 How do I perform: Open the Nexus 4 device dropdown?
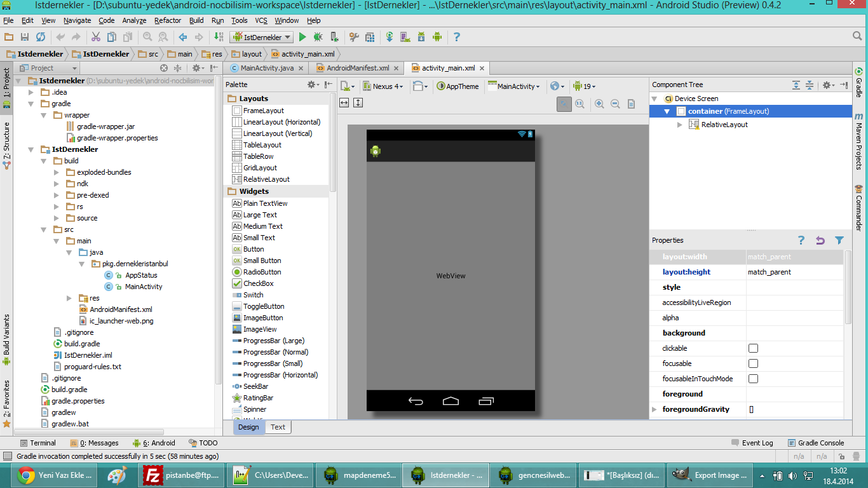coord(383,86)
